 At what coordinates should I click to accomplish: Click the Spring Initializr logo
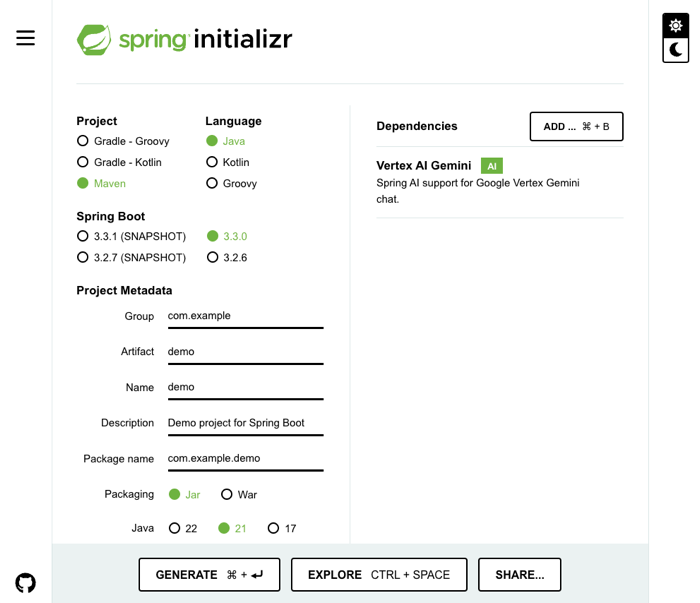coord(185,40)
